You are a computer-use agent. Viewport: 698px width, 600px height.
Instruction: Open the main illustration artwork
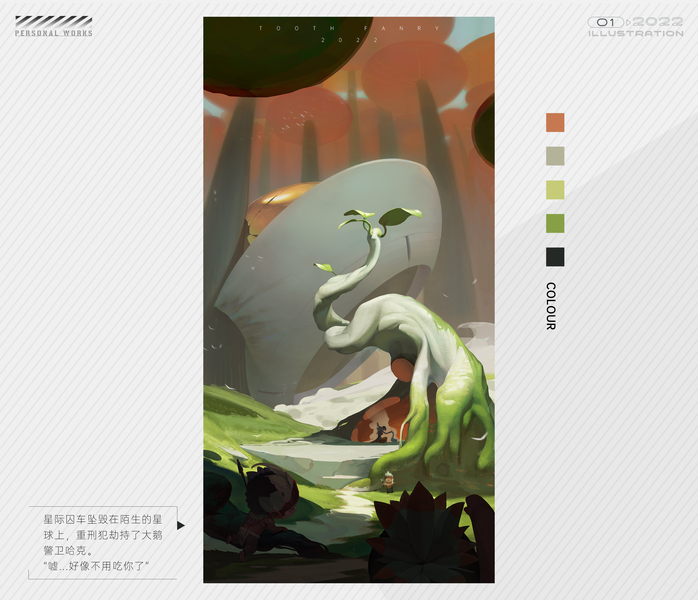pos(349,300)
